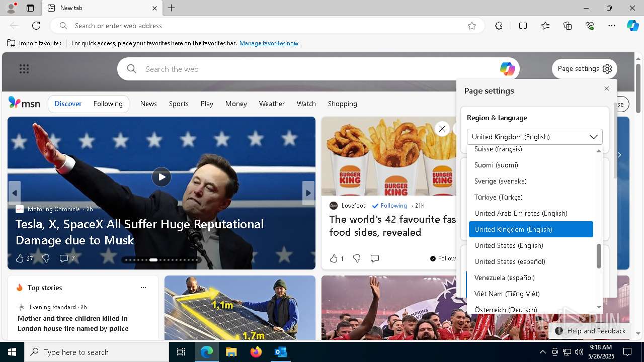Open Firefox from the taskbar
The image size is (644, 362).
click(x=256, y=352)
